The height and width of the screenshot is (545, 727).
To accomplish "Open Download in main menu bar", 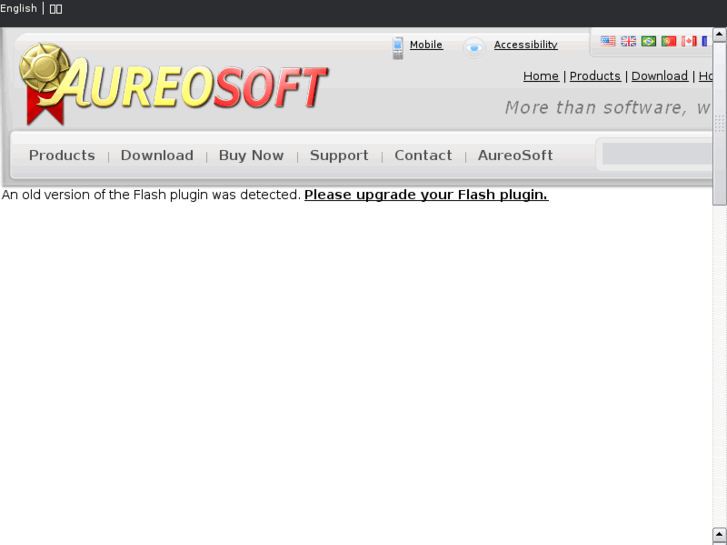I will pos(157,155).
